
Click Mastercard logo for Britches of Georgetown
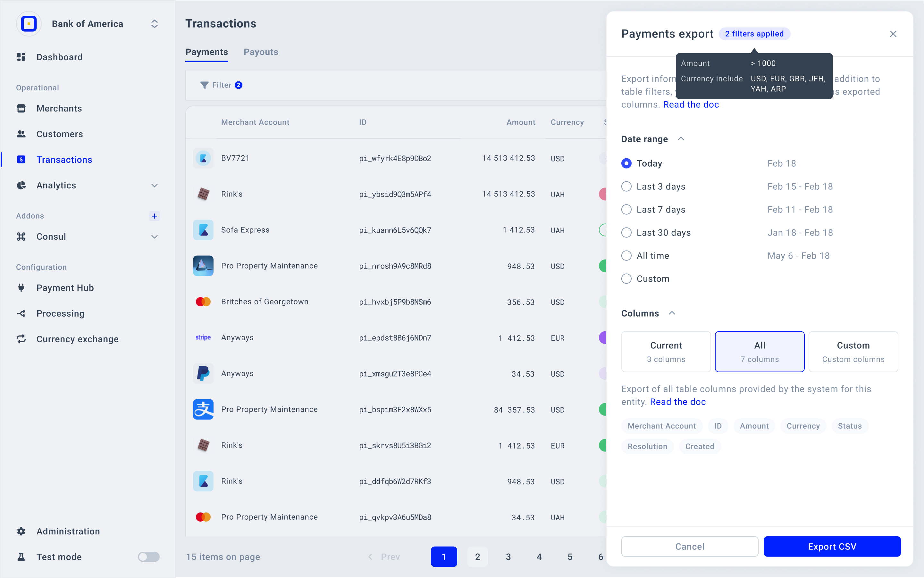tap(203, 302)
